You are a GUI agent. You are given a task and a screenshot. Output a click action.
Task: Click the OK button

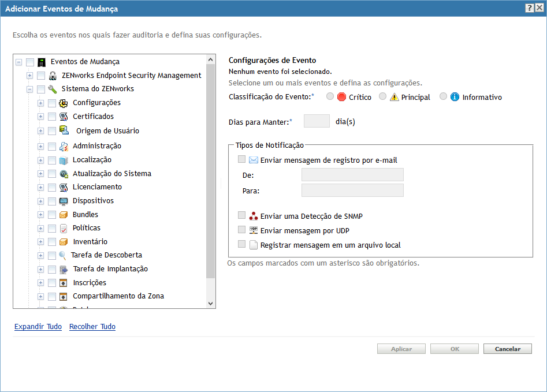coord(455,349)
